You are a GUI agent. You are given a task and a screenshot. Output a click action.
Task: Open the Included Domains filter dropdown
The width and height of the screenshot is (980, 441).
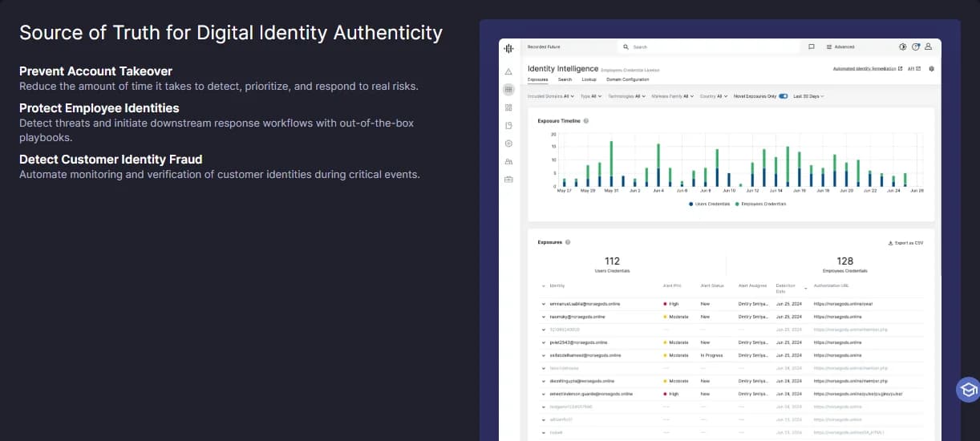[x=551, y=96]
